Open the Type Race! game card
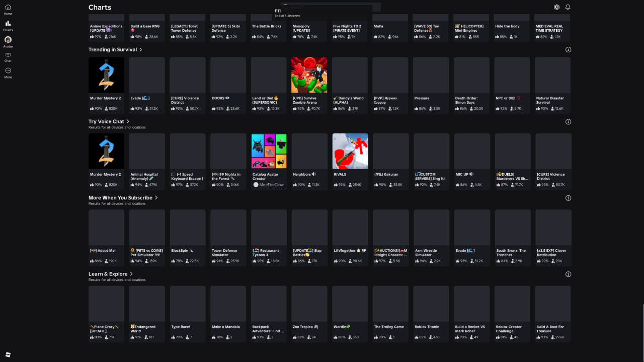 coord(188,314)
